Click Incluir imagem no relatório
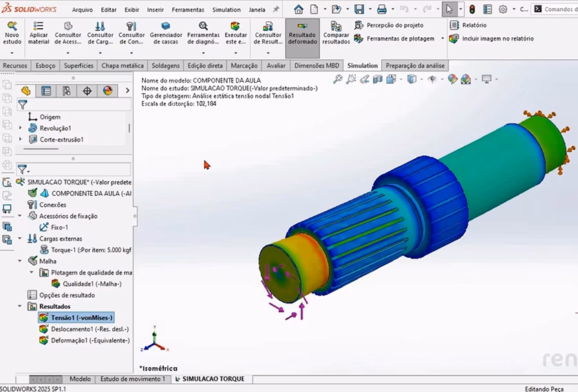This screenshot has height=392, width=578. coord(497,39)
